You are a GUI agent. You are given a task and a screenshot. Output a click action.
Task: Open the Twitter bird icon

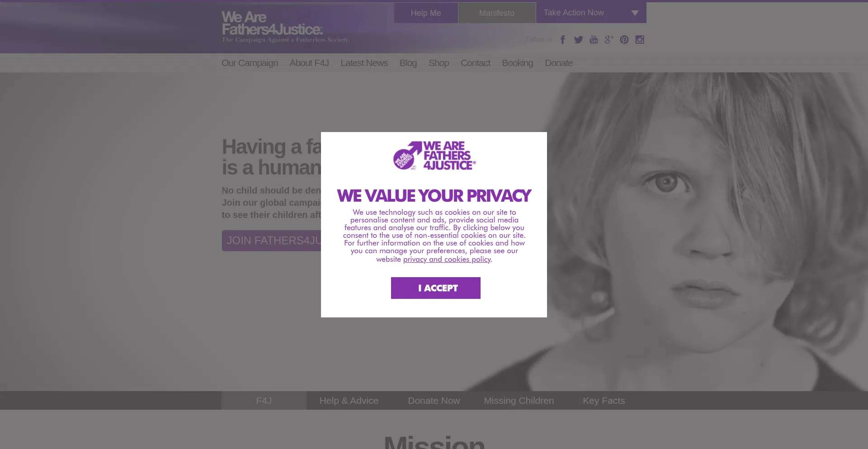[578, 40]
